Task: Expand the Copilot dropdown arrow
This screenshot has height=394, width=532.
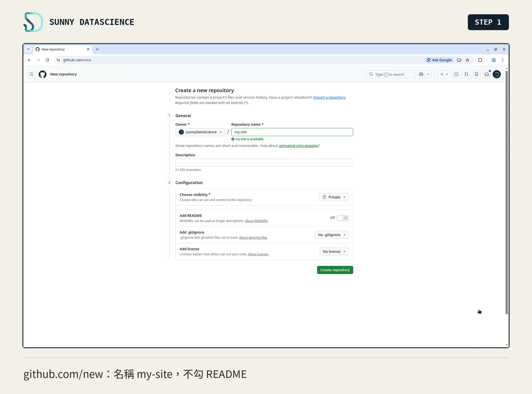Action: point(428,74)
